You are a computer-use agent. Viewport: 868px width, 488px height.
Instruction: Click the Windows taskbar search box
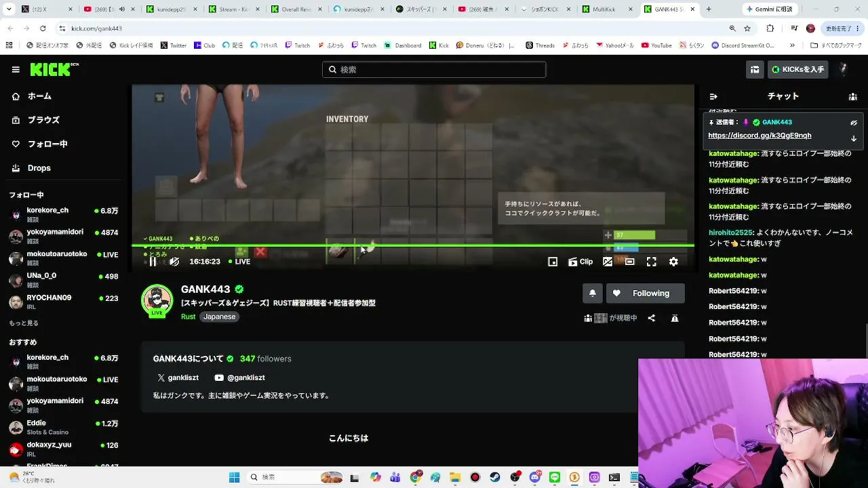point(296,477)
